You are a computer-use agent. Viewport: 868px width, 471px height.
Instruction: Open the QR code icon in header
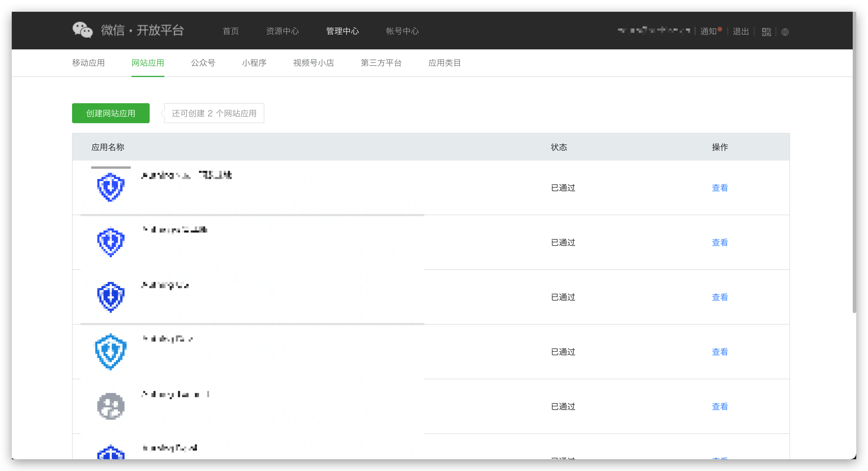pyautogui.click(x=766, y=32)
